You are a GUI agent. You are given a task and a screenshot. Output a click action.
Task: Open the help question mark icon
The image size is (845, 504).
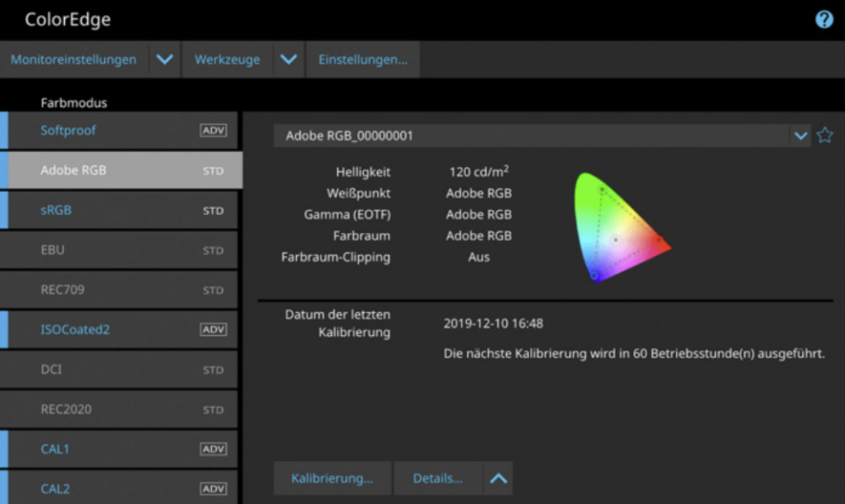(824, 20)
